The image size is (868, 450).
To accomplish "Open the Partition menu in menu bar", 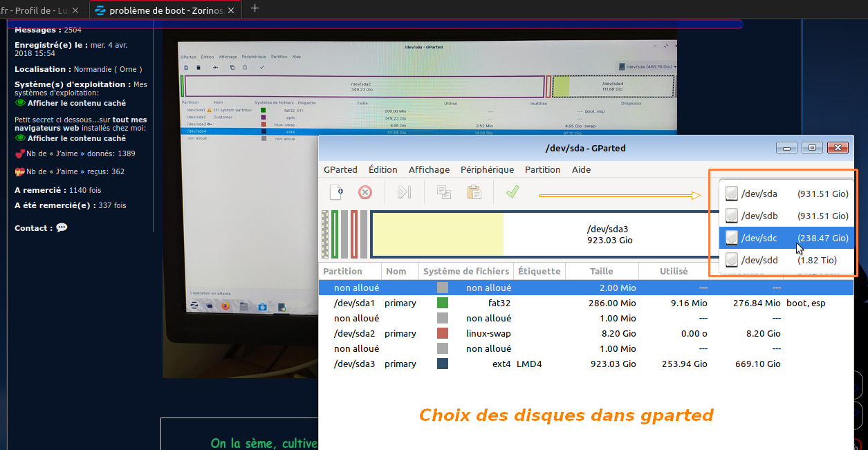I will pyautogui.click(x=542, y=169).
